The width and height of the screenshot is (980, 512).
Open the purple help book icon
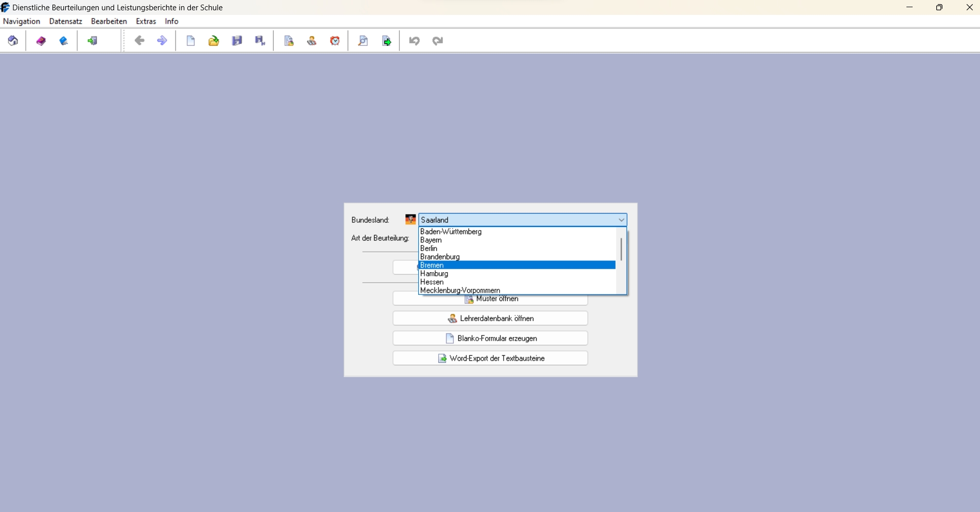pyautogui.click(x=41, y=41)
